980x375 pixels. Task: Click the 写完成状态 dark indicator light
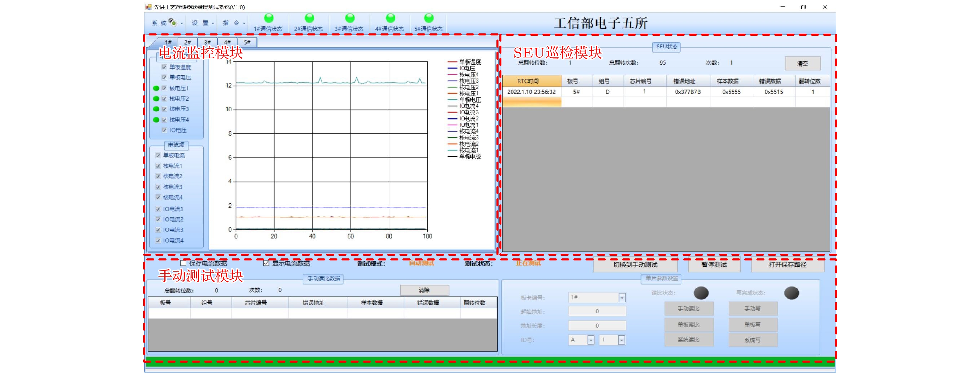click(x=791, y=293)
